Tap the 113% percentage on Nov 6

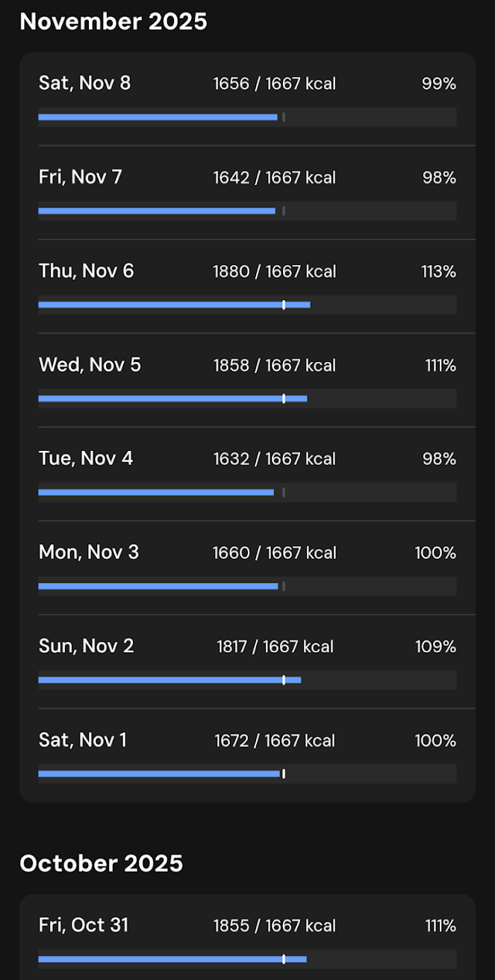438,272
